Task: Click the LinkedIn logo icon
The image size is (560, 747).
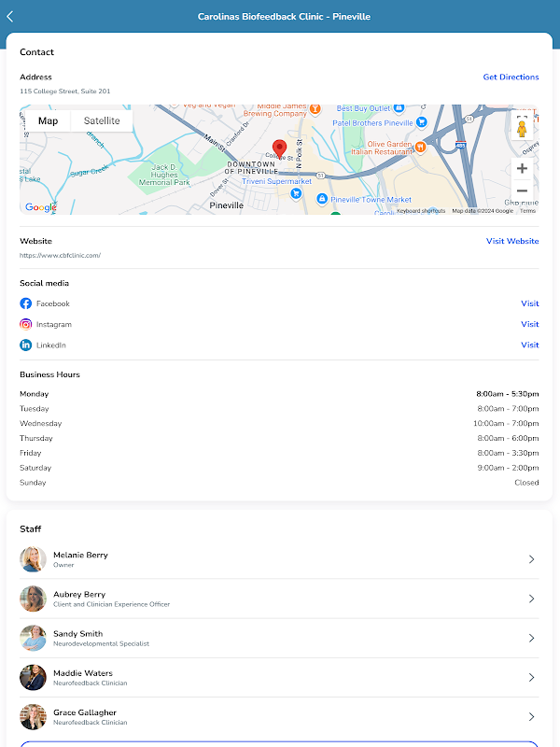Action: (x=26, y=345)
